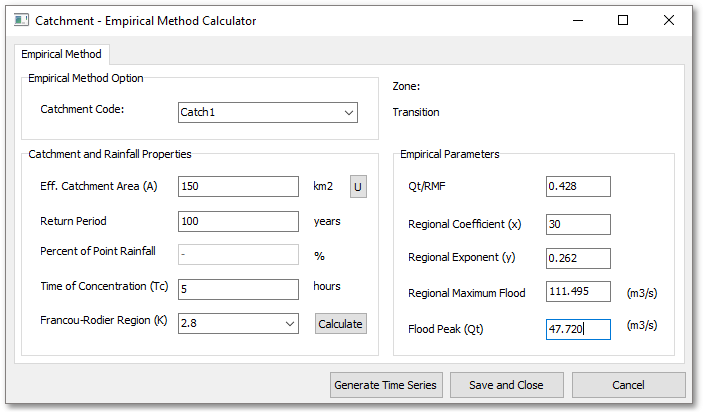This screenshot has height=415, width=704.
Task: Click the Flood Peak (Qt) field
Action: (578, 329)
